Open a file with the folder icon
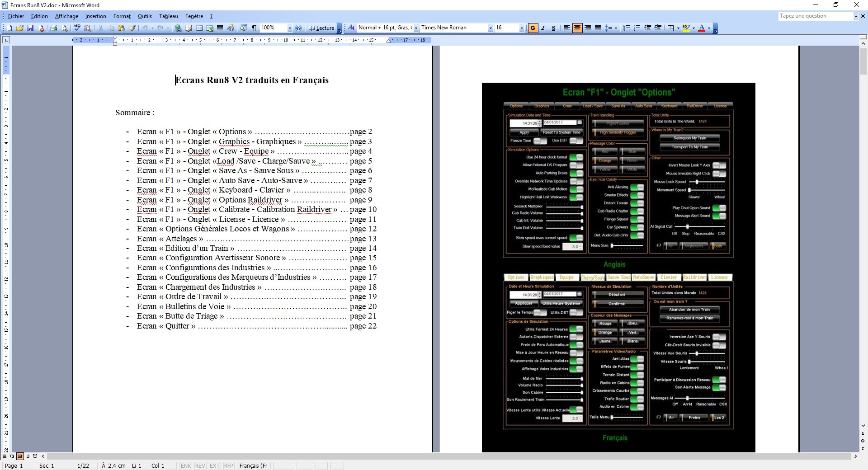Screen dimensions: 868x470 point(19,28)
